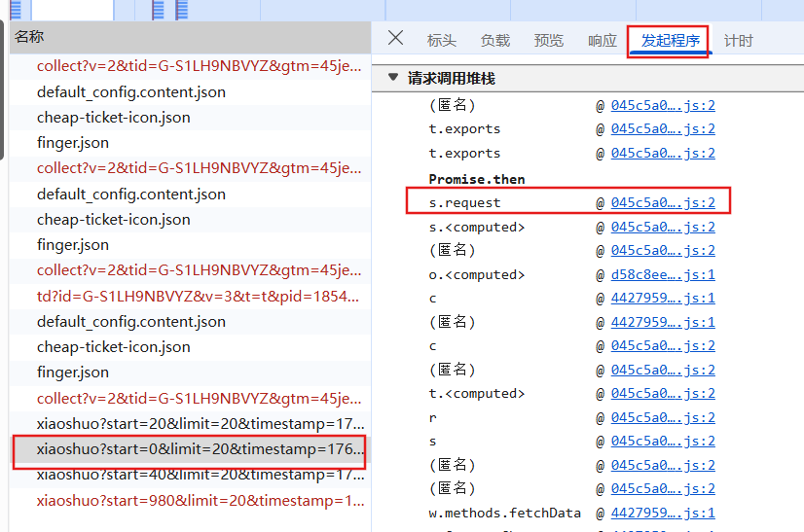
Task: Collapse the 请求调用堆栈 section
Action: point(393,78)
